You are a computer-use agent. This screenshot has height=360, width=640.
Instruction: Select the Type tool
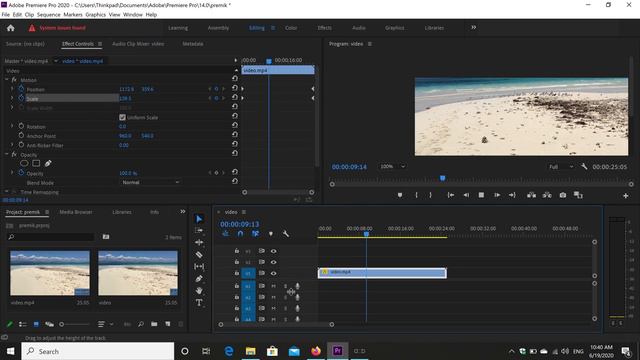199,302
